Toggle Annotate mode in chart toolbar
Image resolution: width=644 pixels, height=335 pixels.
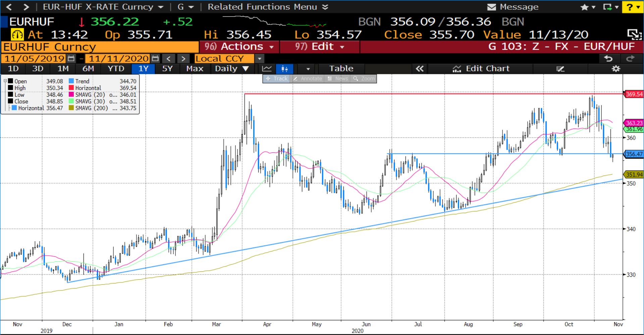[x=308, y=79]
